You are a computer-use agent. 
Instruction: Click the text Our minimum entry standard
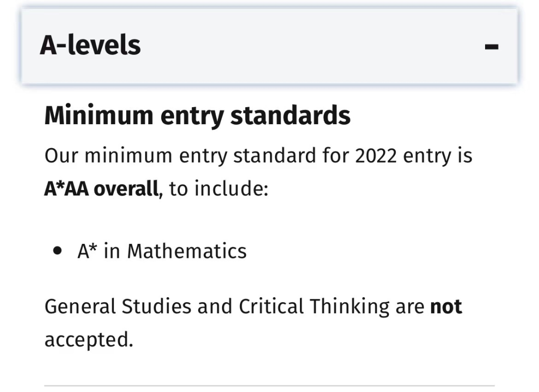pos(171,156)
